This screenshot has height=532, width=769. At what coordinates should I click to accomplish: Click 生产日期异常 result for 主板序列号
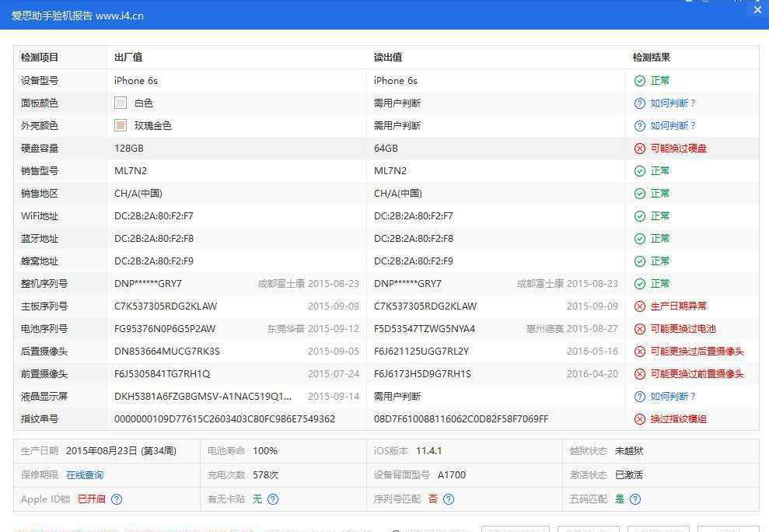[678, 306]
